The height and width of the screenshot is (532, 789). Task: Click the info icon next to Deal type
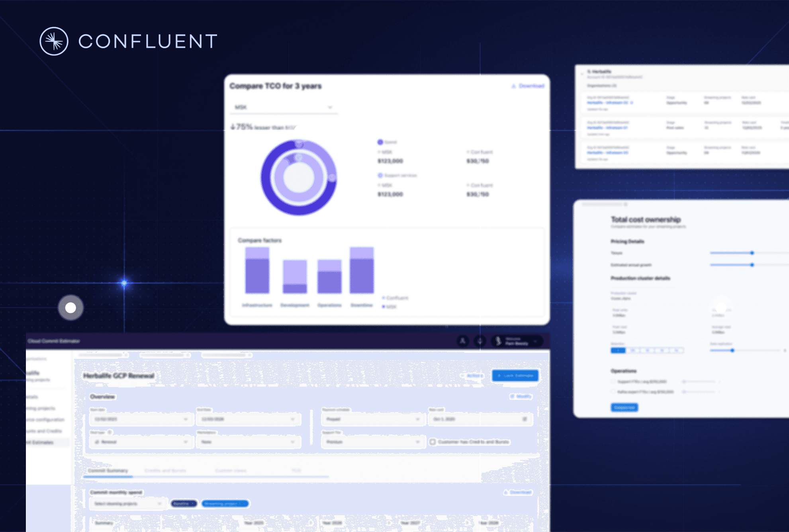tap(110, 432)
